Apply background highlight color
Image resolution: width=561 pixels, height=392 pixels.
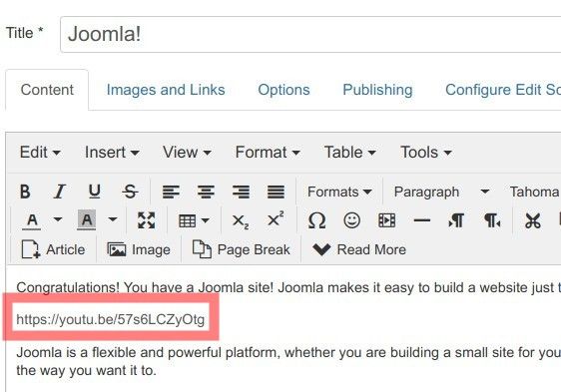click(x=87, y=220)
